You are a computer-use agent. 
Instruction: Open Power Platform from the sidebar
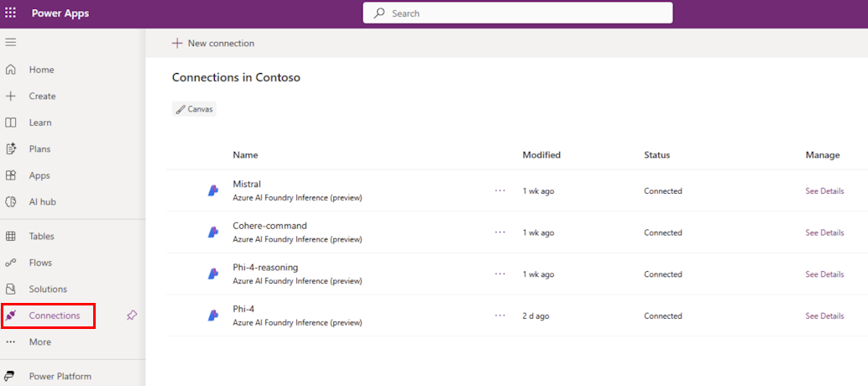point(60,377)
